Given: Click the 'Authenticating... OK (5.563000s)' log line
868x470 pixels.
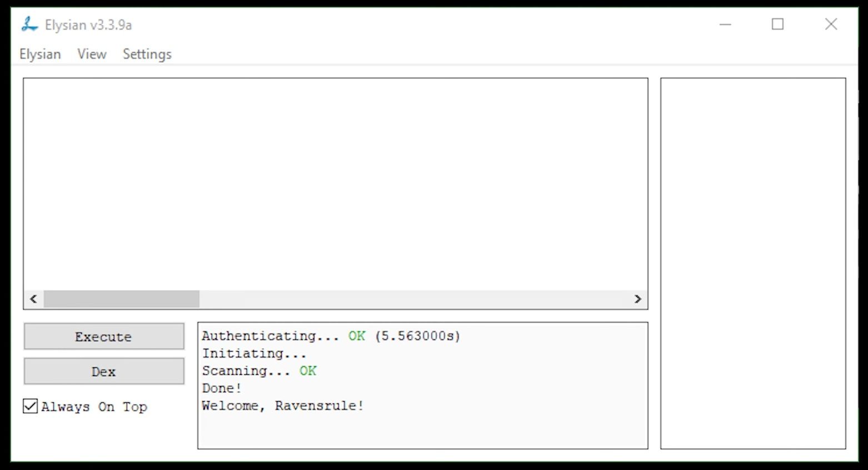Looking at the screenshot, I should (x=331, y=336).
